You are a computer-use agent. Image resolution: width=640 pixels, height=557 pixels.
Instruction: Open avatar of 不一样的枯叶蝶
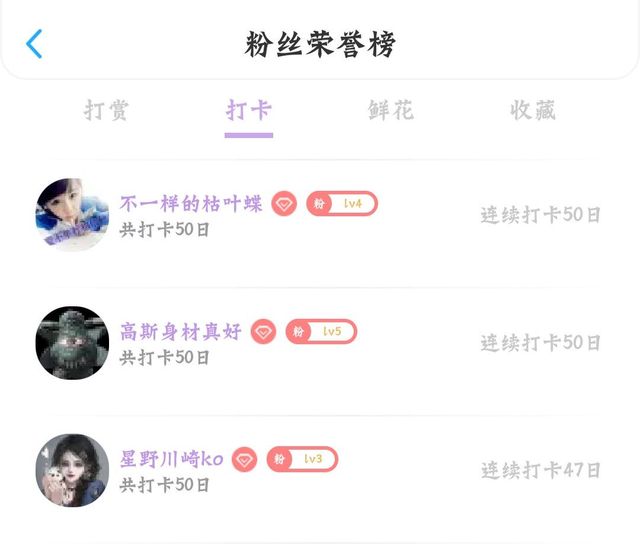pos(72,215)
